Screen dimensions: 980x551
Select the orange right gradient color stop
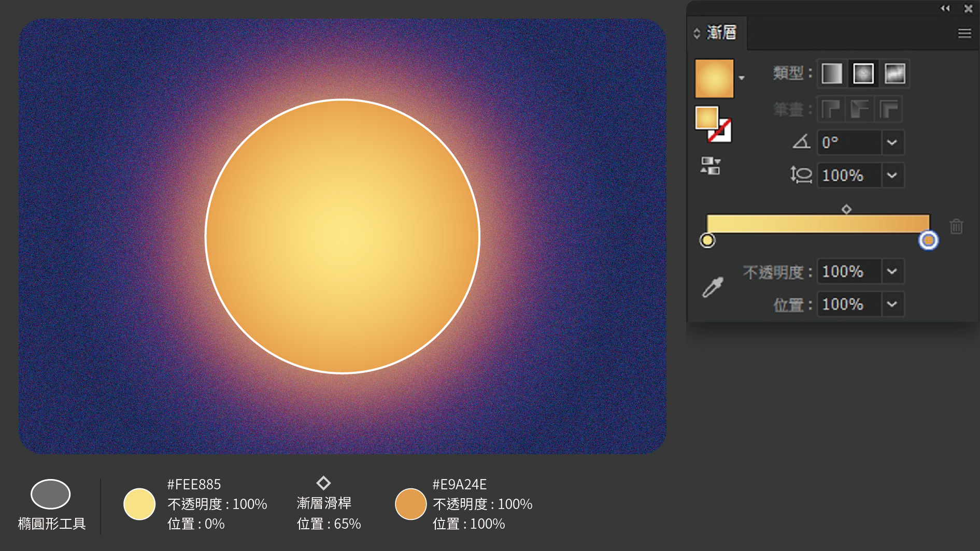pos(928,240)
